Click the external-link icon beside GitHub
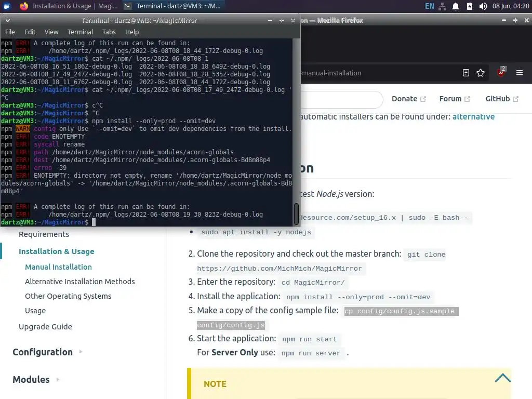The image size is (532, 399). coord(516,99)
